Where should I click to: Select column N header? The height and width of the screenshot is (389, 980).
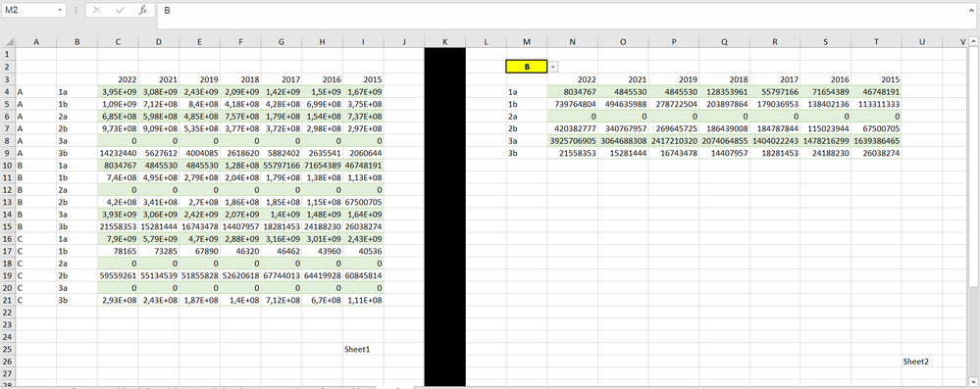(x=573, y=42)
